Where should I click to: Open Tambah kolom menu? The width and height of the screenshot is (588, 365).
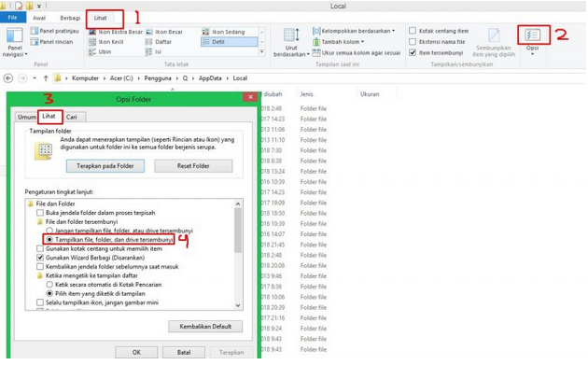pos(338,42)
